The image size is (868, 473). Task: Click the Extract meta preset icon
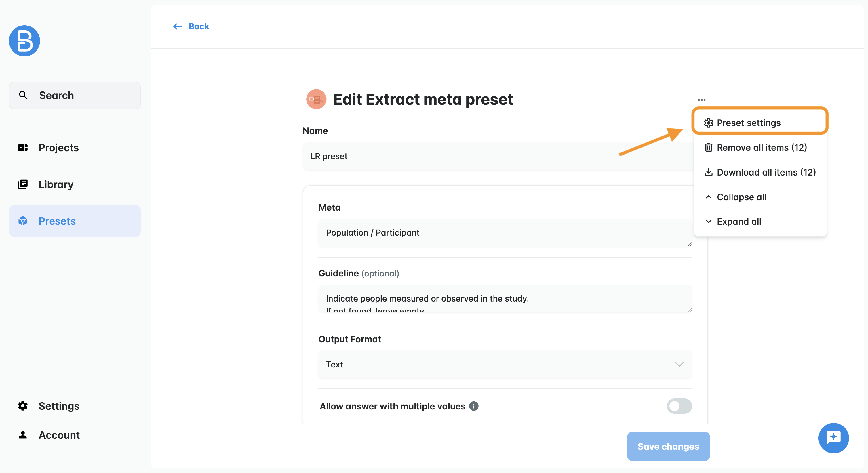[x=316, y=99]
